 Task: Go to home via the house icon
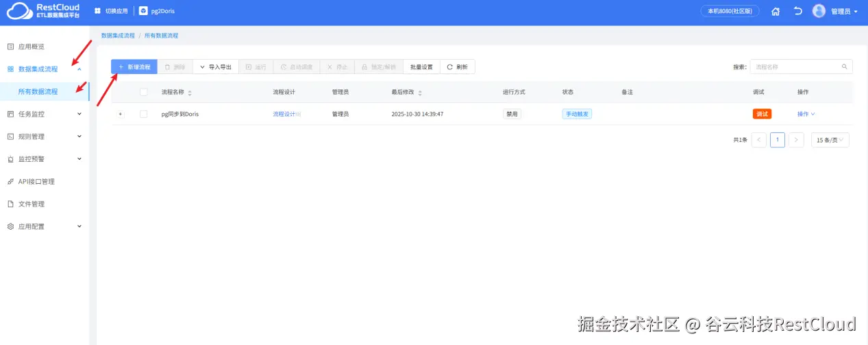(776, 11)
